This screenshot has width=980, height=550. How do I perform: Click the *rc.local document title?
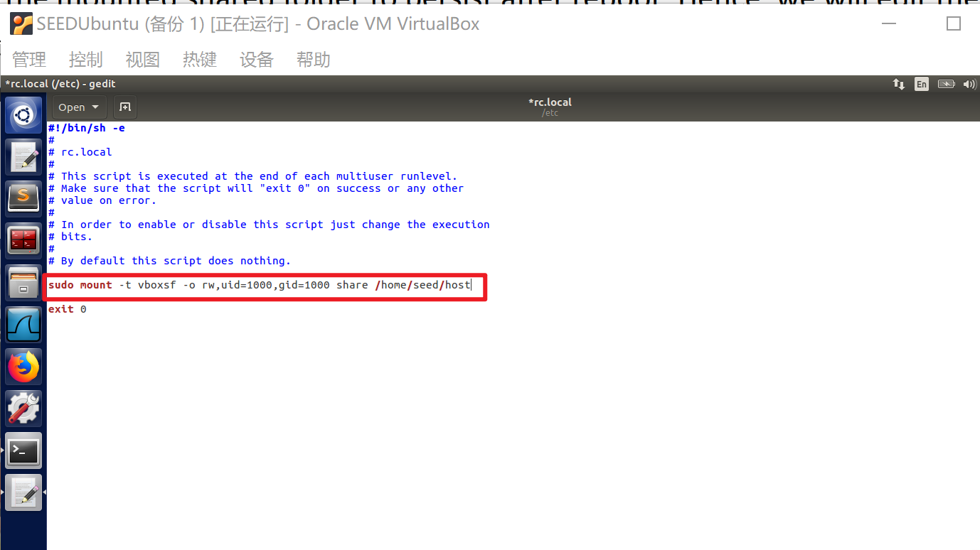(550, 102)
